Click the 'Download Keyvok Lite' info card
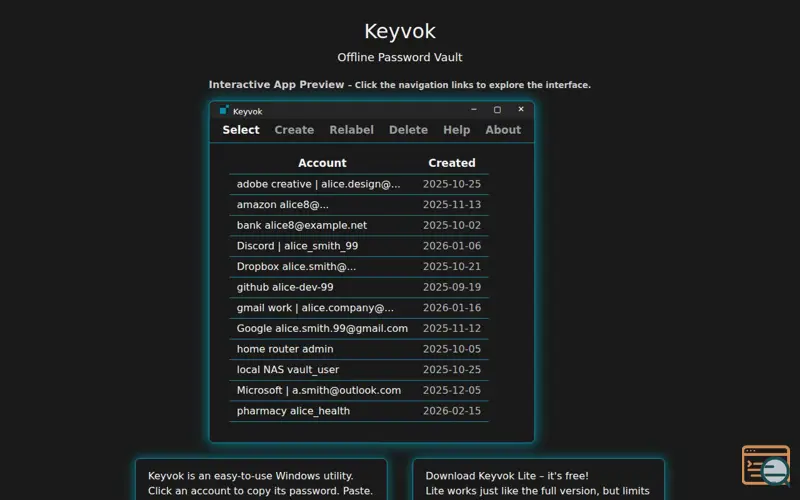800x500 pixels. pos(538,480)
